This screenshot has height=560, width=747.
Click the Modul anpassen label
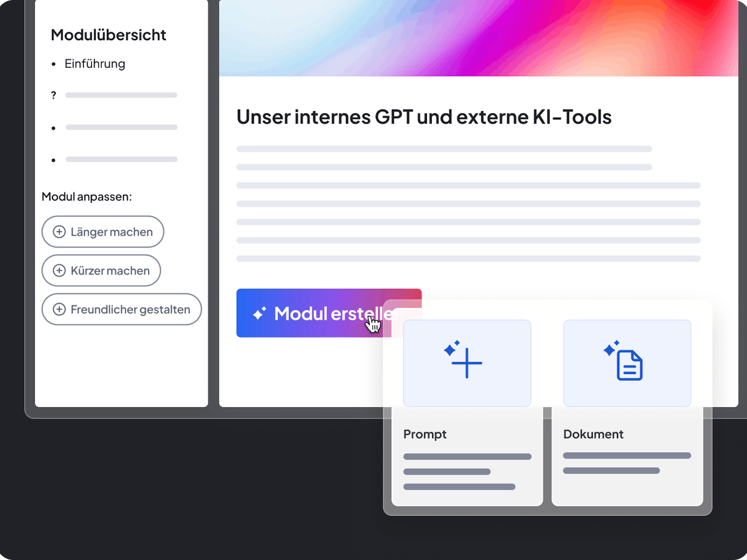point(87,197)
